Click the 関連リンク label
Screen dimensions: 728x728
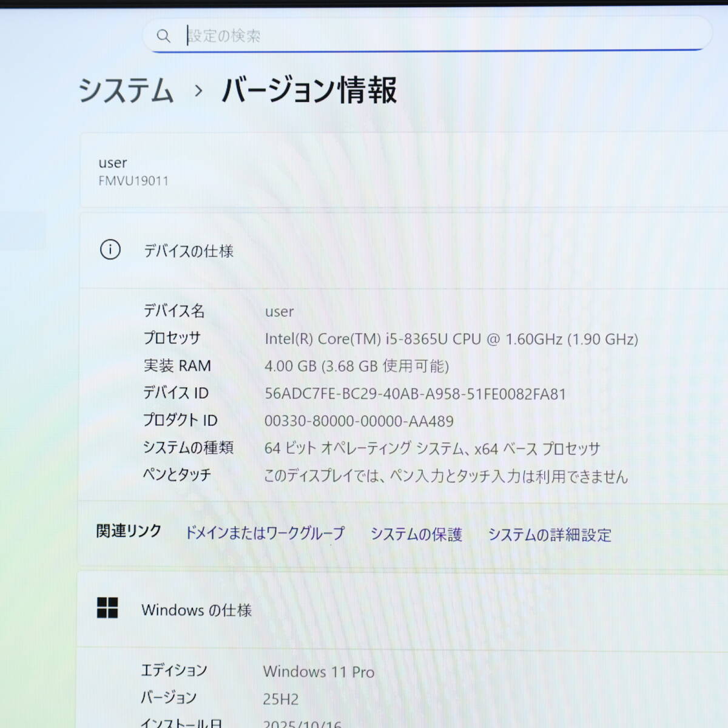(x=129, y=531)
